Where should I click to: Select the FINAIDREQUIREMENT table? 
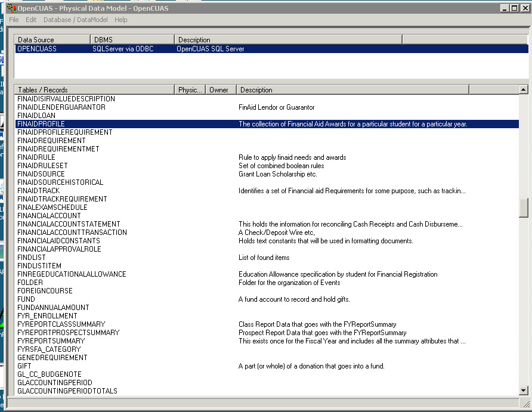51,141
